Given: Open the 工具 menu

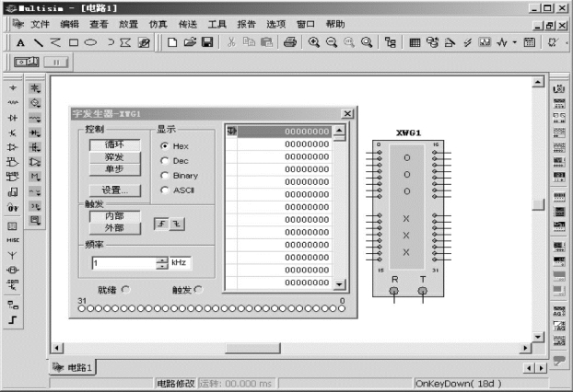Looking at the screenshot, I should 217,24.
